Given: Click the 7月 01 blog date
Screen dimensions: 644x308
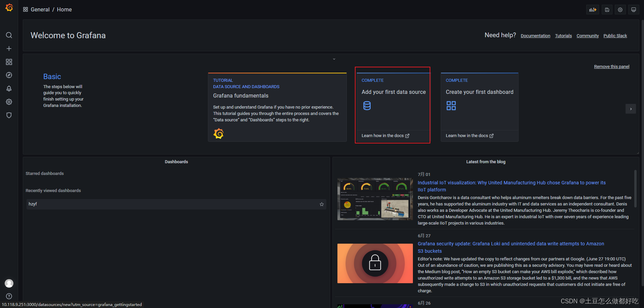Looking at the screenshot, I should (424, 174).
